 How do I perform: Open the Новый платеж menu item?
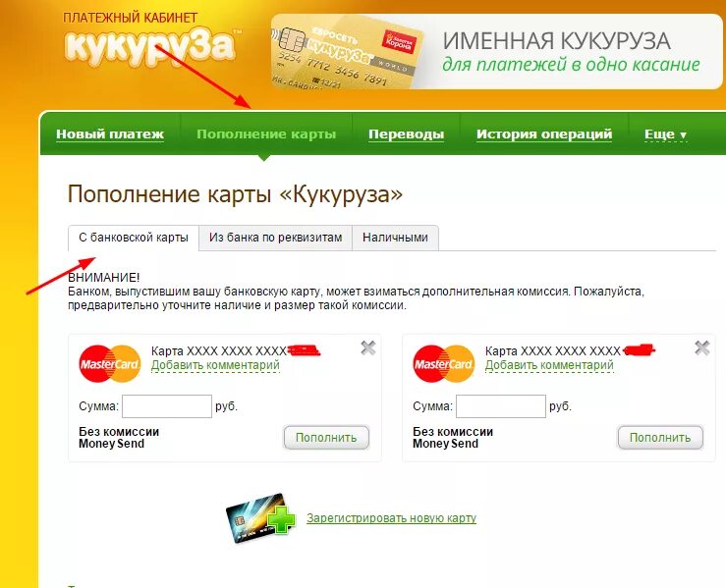click(110, 134)
